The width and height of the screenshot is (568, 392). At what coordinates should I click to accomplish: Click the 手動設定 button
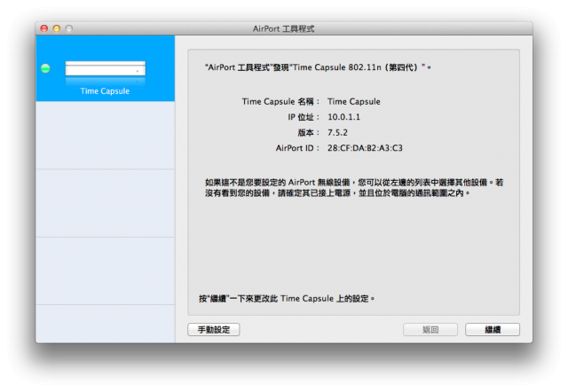click(x=213, y=329)
